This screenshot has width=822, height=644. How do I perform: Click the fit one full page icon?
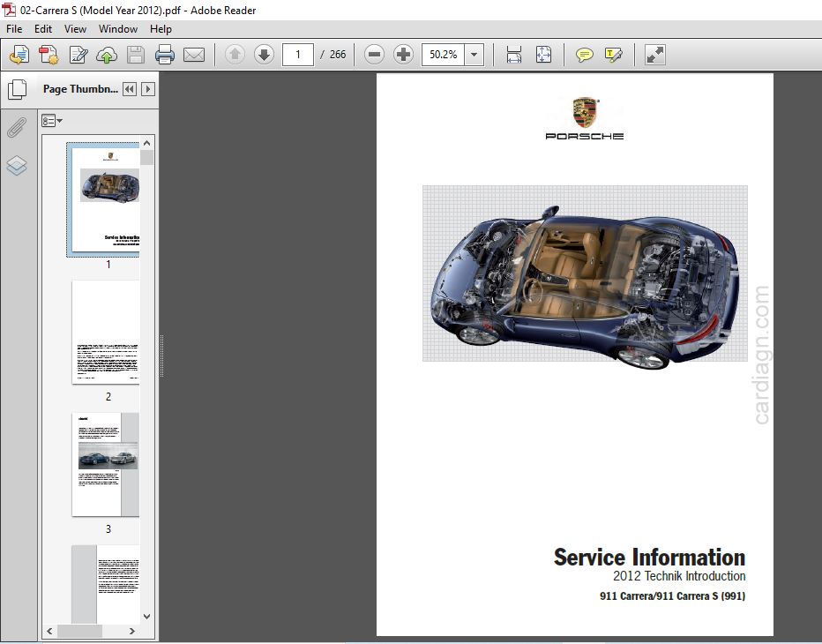543,55
